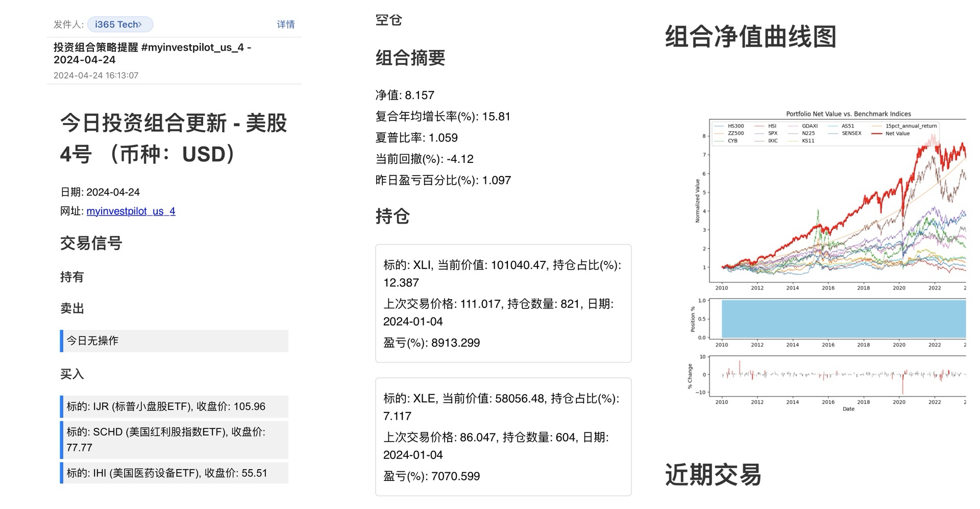
Task: Click the email subject line text
Action: (x=152, y=54)
